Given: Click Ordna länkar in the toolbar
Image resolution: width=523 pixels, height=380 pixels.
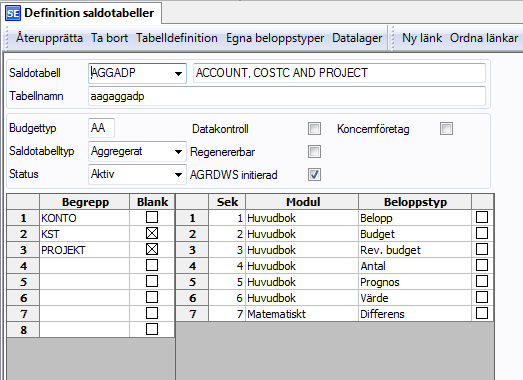Looking at the screenshot, I should click(x=484, y=38).
